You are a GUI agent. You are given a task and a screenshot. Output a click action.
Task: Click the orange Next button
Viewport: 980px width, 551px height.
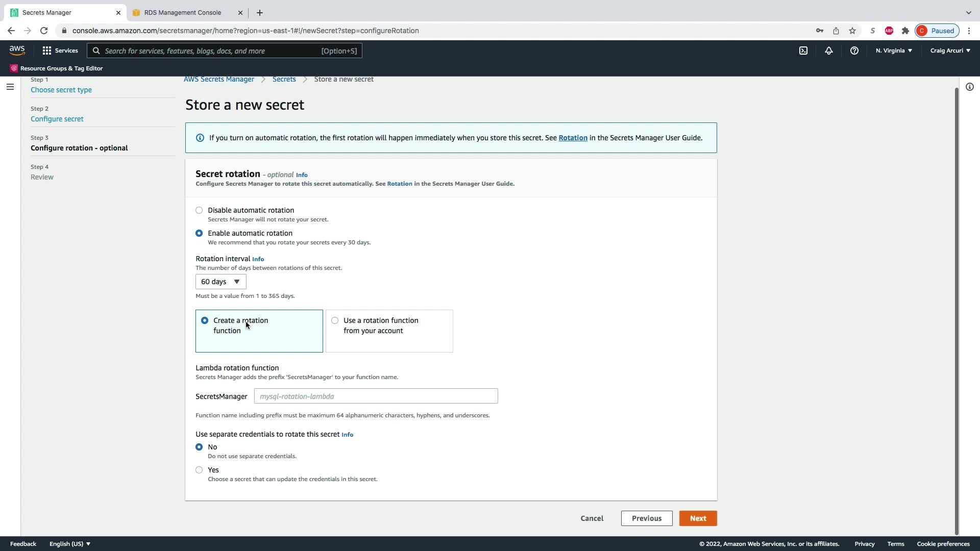click(698, 518)
